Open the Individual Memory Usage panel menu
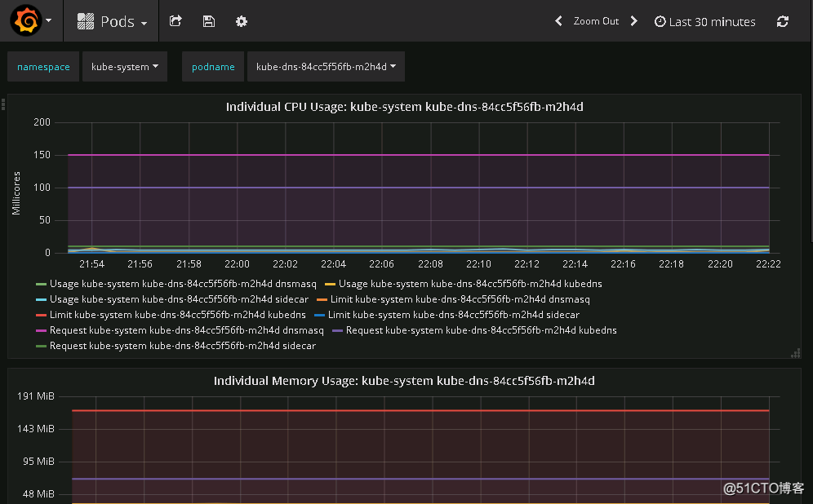 tap(406, 381)
